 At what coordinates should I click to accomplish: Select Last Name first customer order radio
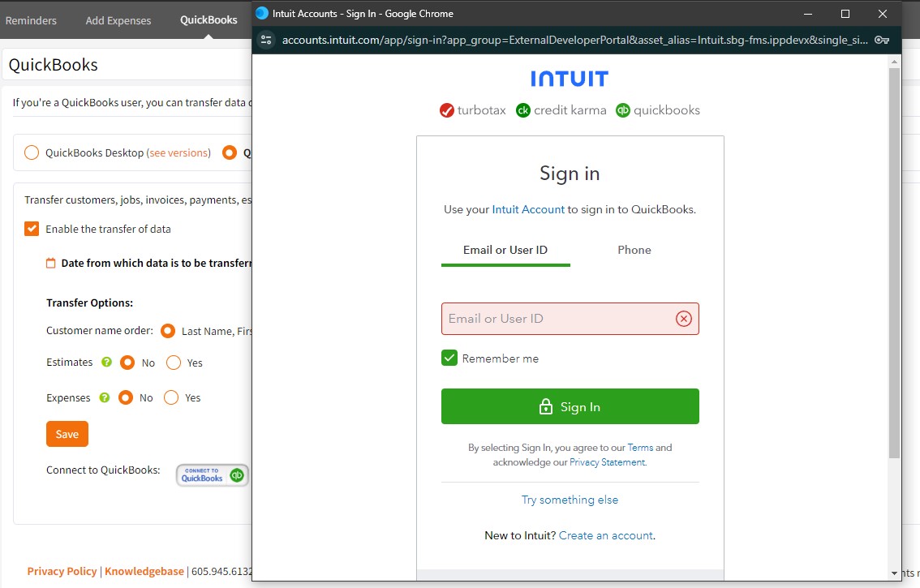[168, 331]
